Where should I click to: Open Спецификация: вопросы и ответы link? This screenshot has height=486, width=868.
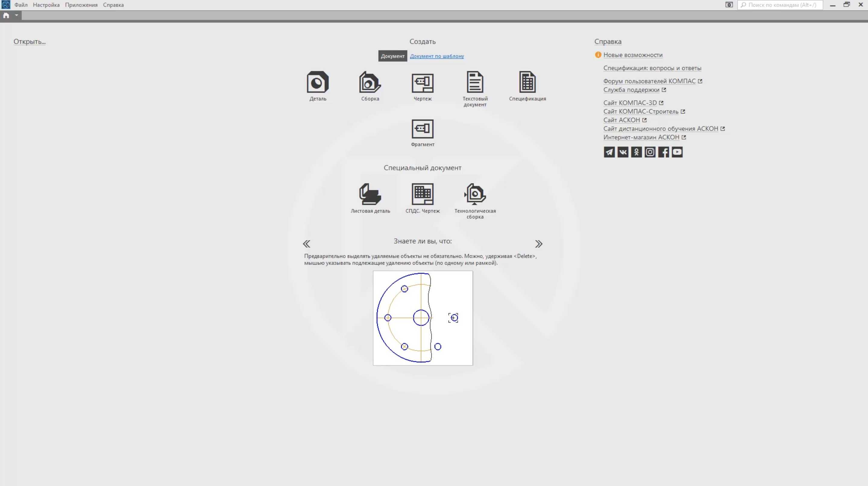652,68
